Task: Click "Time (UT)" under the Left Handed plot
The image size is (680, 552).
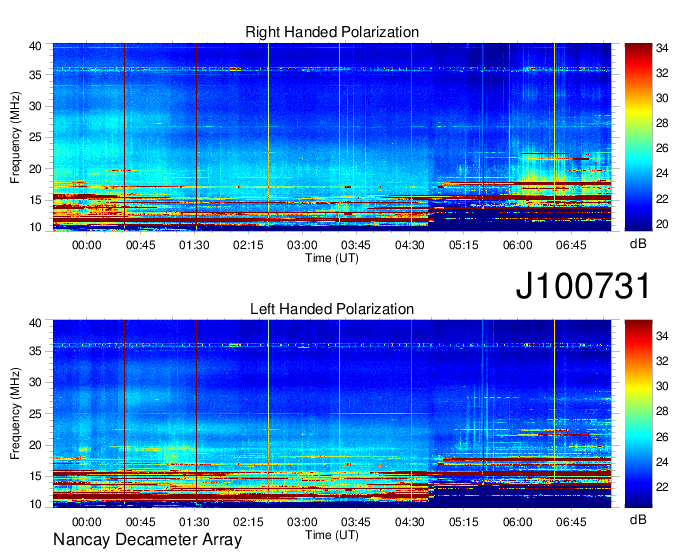Action: coord(332,535)
